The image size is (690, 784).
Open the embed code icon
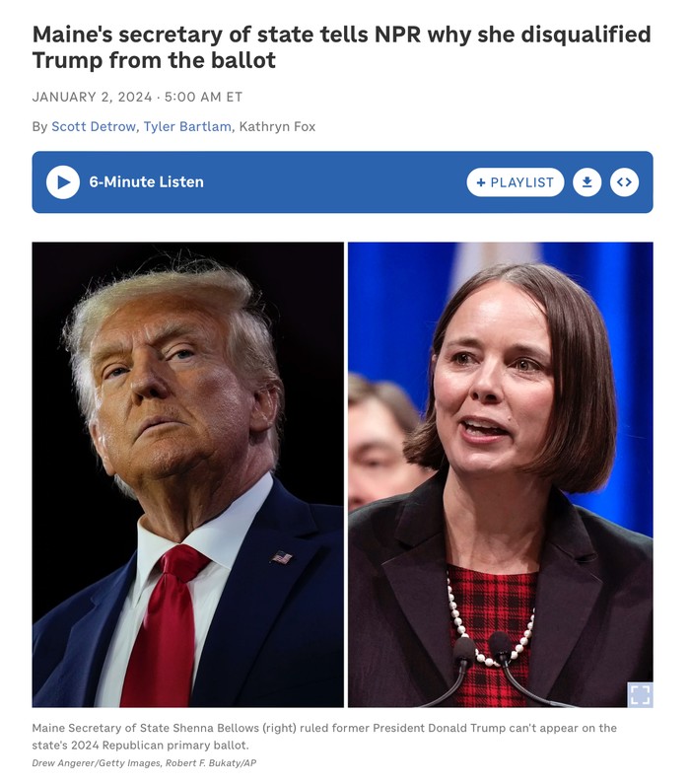pyautogui.click(x=625, y=182)
